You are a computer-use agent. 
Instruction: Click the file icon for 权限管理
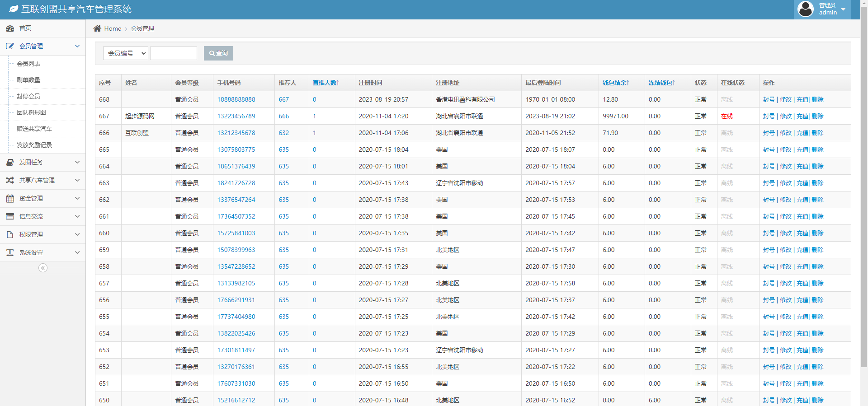10,234
